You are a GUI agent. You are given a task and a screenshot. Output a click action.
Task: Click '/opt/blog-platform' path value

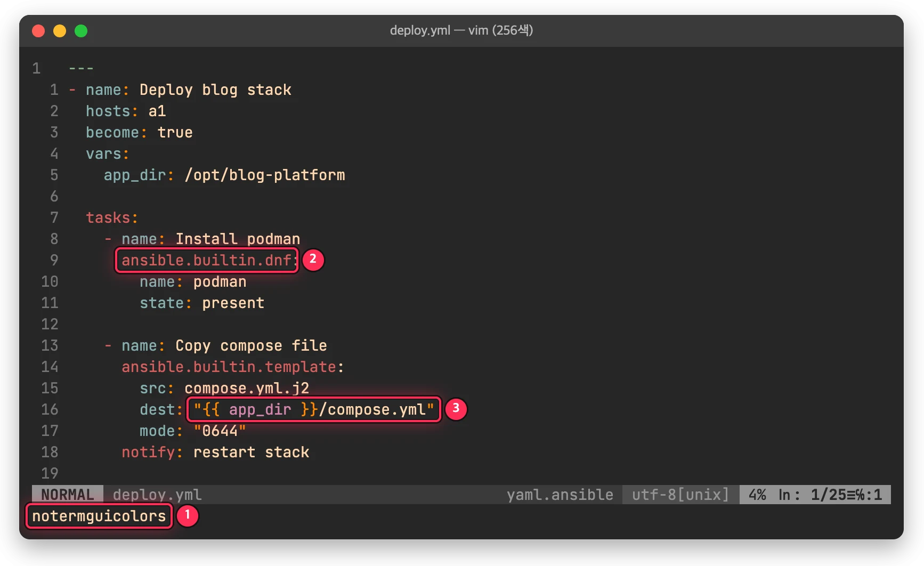point(265,175)
